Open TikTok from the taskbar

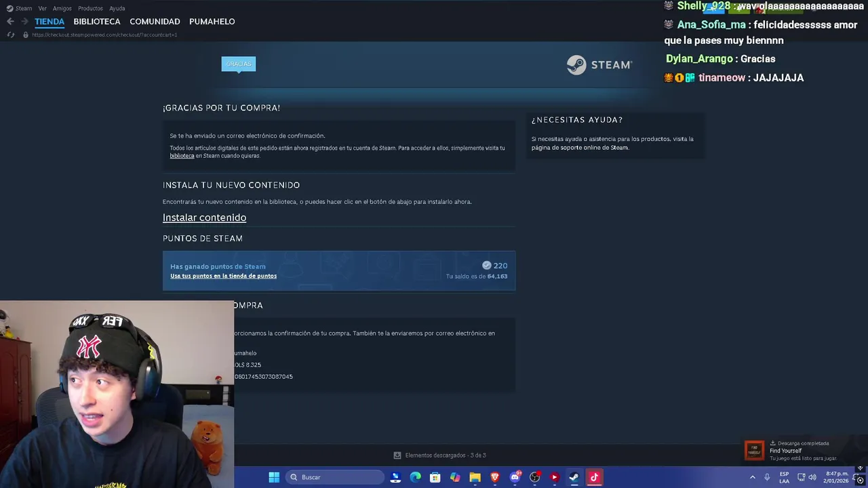594,477
